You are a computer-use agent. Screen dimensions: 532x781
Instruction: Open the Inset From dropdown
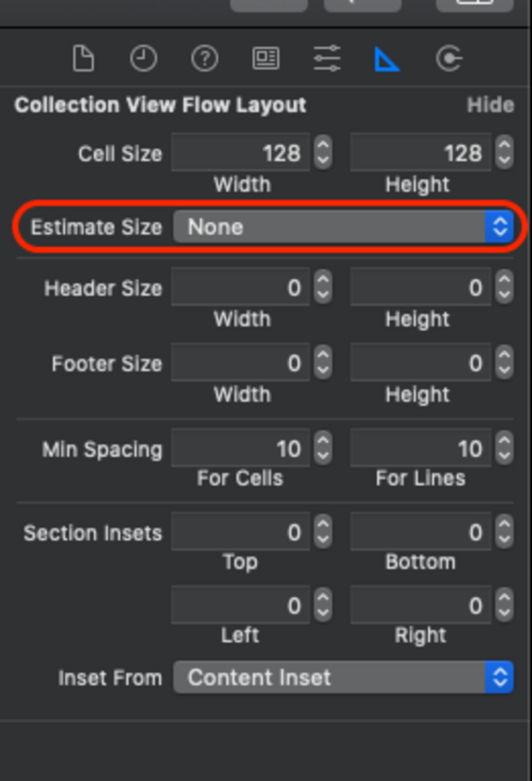pyautogui.click(x=343, y=677)
